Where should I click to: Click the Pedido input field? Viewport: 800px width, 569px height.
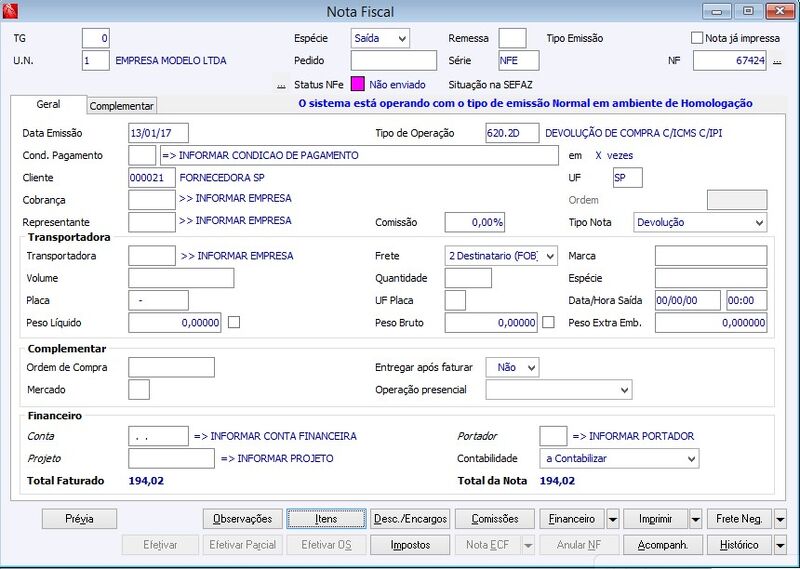tap(394, 60)
